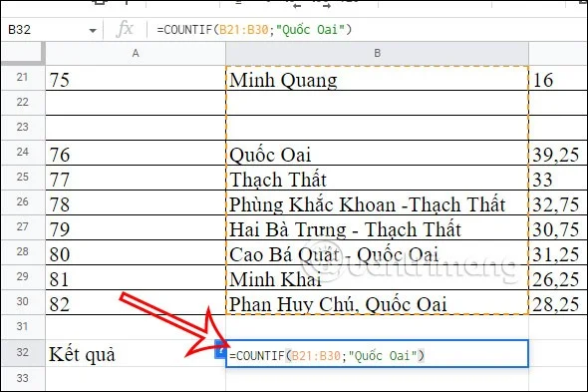Click Cao Bá Quát - Quốc Oai cell
588x392 pixels.
pos(378,252)
